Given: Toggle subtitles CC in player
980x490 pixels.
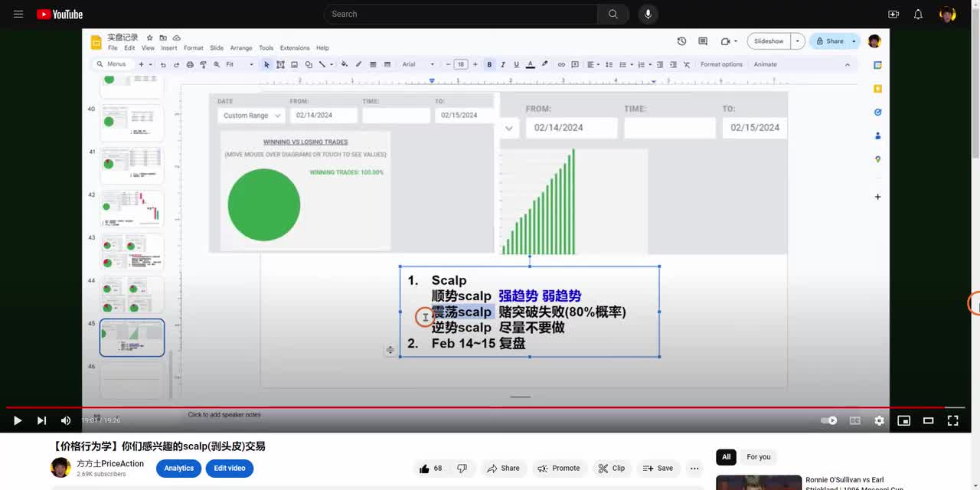Looking at the screenshot, I should [855, 420].
